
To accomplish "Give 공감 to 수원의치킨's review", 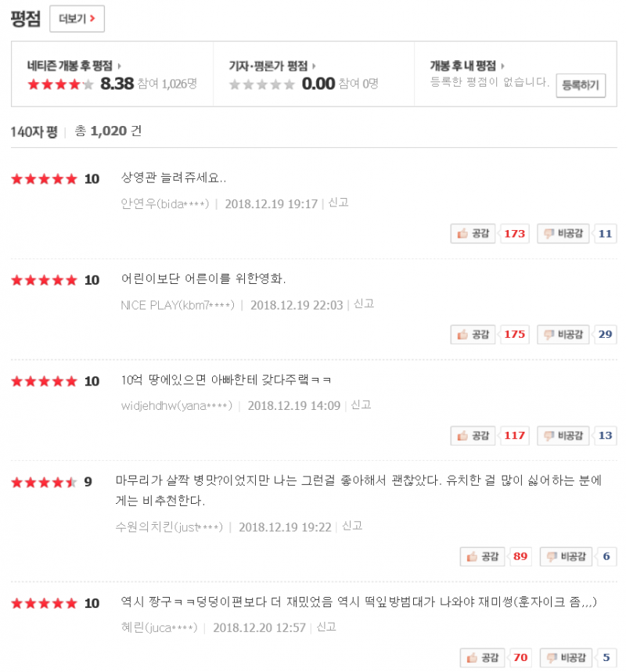I will pyautogui.click(x=483, y=557).
